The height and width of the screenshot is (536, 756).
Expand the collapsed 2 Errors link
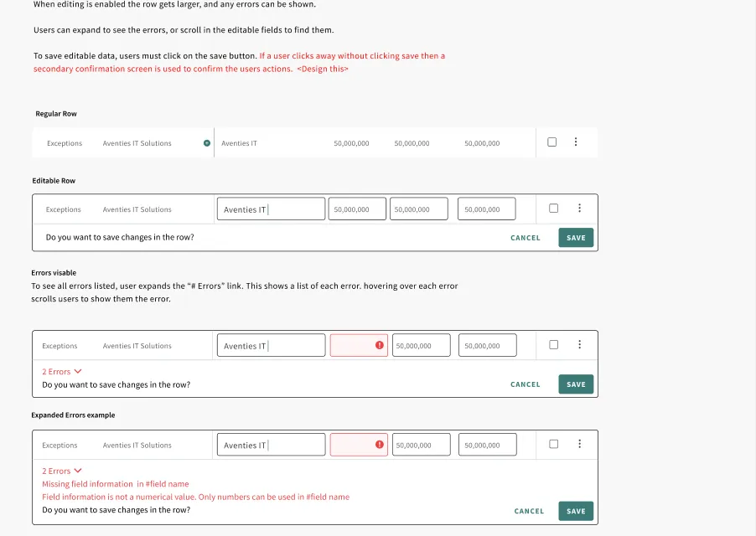pos(62,371)
